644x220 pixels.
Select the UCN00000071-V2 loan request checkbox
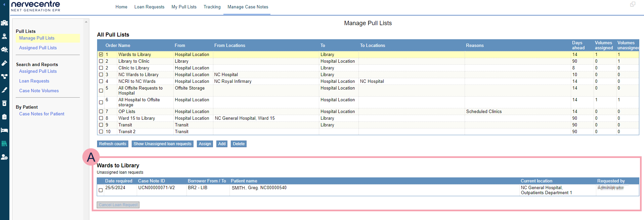[x=101, y=190]
